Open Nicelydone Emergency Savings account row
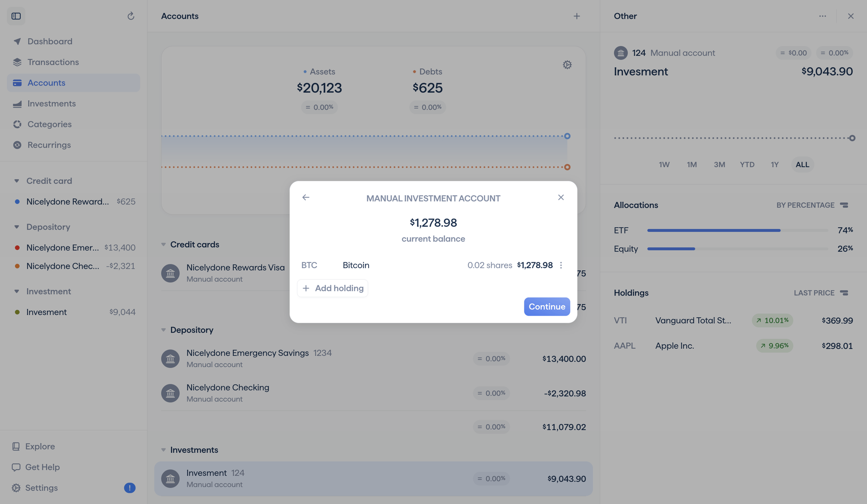The image size is (867, 504). click(x=374, y=359)
